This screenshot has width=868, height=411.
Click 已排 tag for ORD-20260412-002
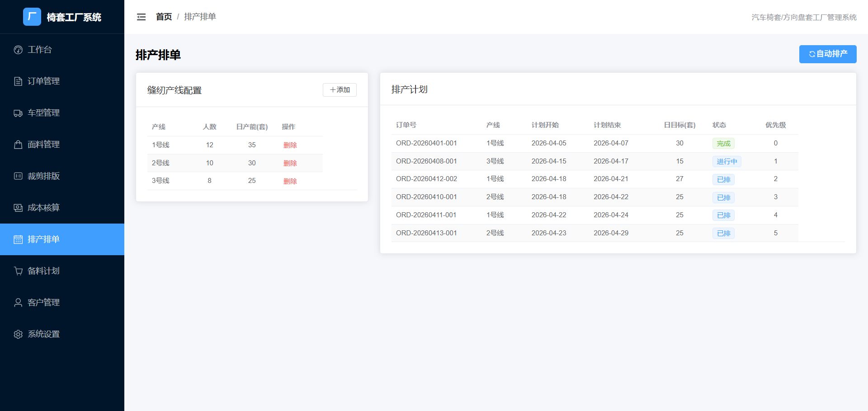point(723,179)
